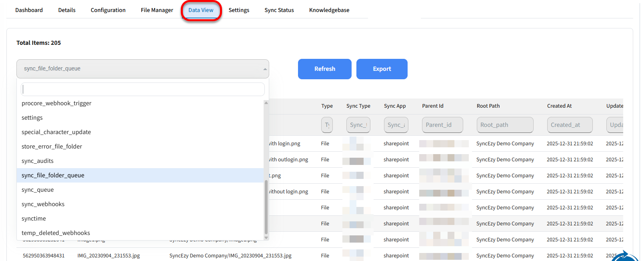Viewport: 644px width, 261px height.
Task: Click the Root_path filter field
Action: click(504, 125)
